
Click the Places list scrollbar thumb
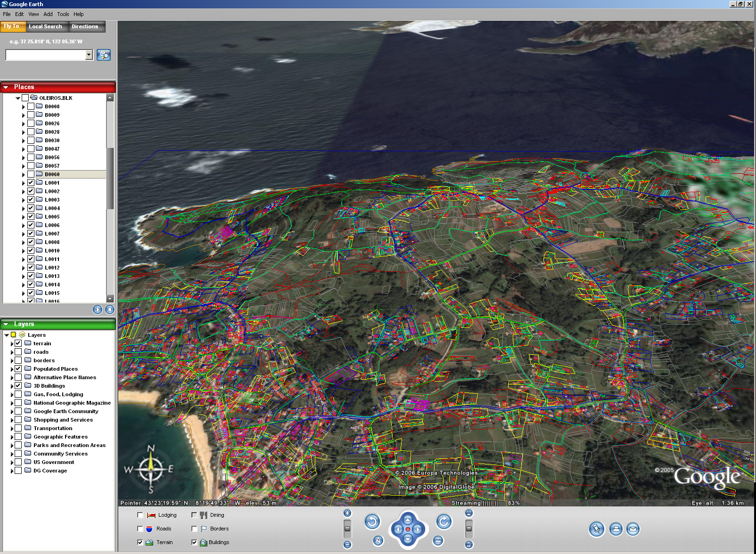(110, 178)
